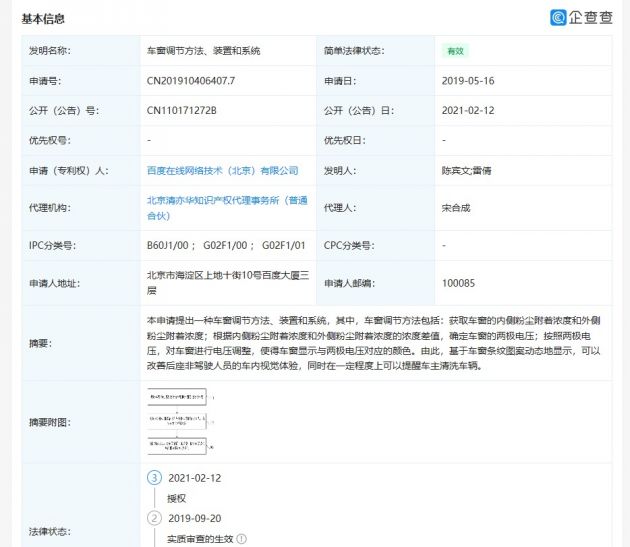The height and width of the screenshot is (547, 630).
Task: Select application number CN201910406407.7
Action: pos(191,81)
